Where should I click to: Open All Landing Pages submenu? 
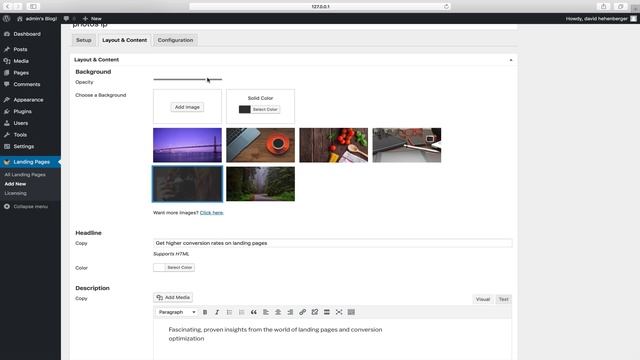coord(25,175)
